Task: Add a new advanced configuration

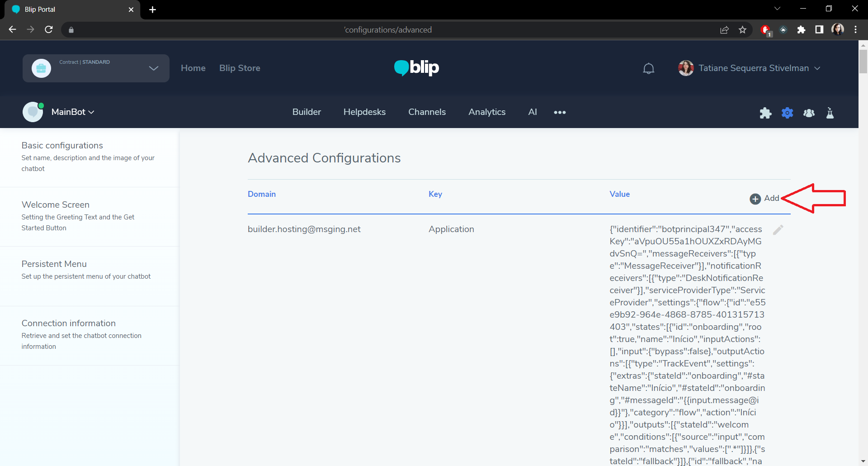Action: point(764,199)
